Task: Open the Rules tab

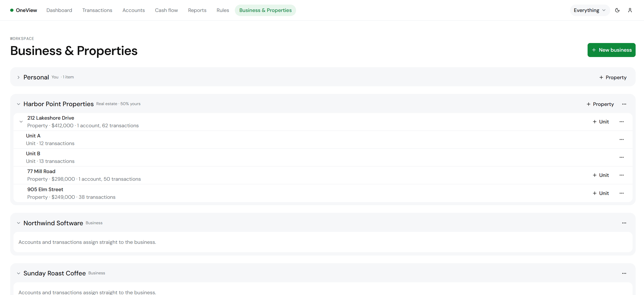Action: (223, 10)
